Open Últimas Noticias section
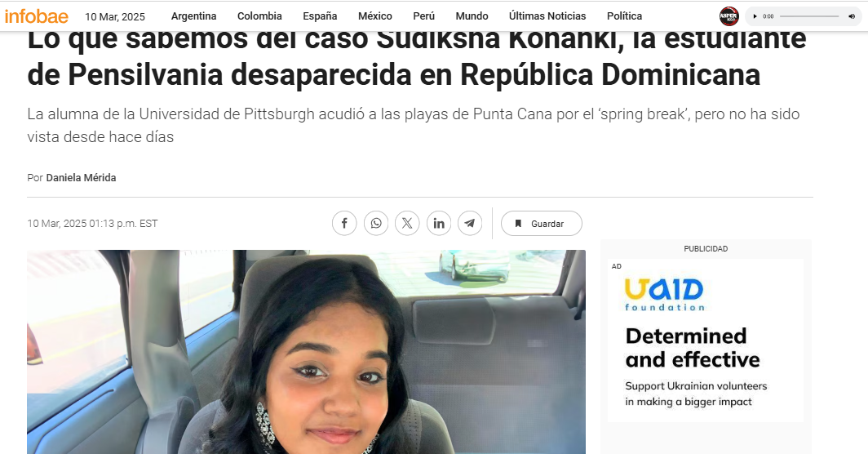868x454 pixels. [x=547, y=16]
